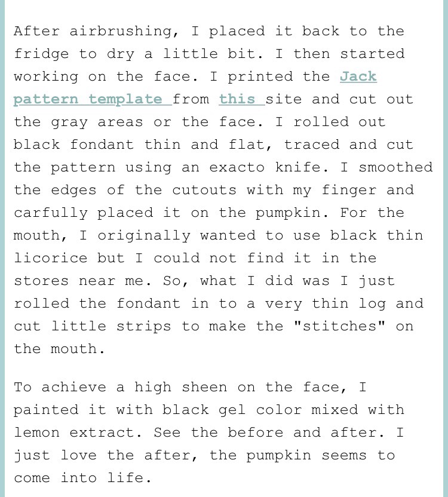
Task: Open the 'pattern template' link text
Action: pyautogui.click(x=88, y=100)
